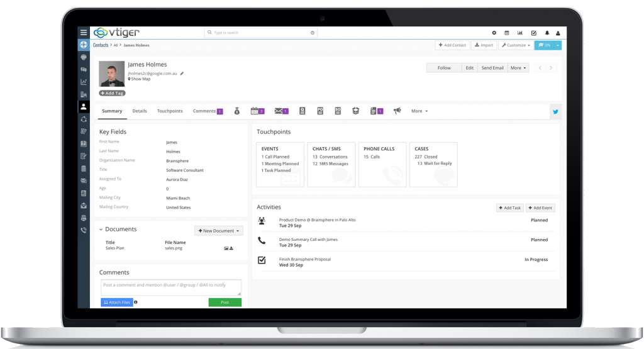
Task: Open the Twitter bird icon
Action: [556, 112]
